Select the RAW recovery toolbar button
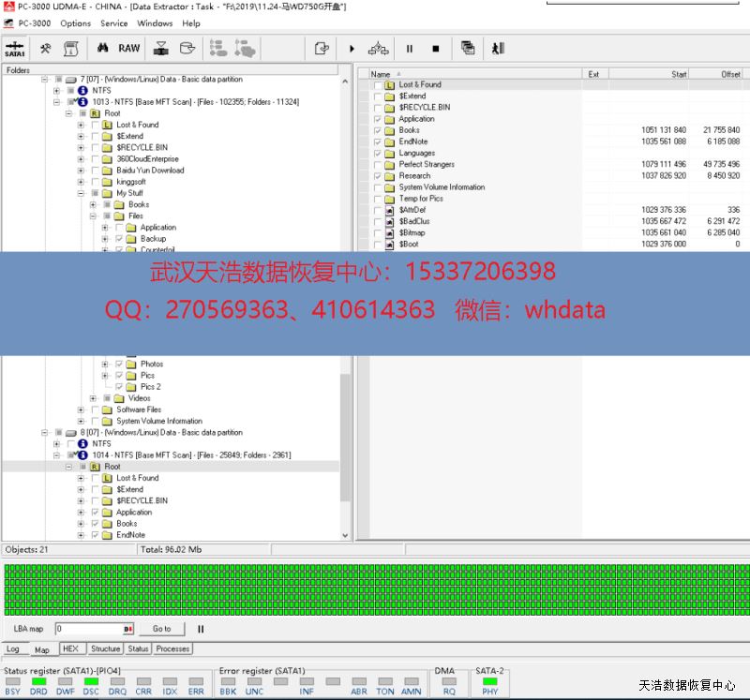 tap(129, 48)
